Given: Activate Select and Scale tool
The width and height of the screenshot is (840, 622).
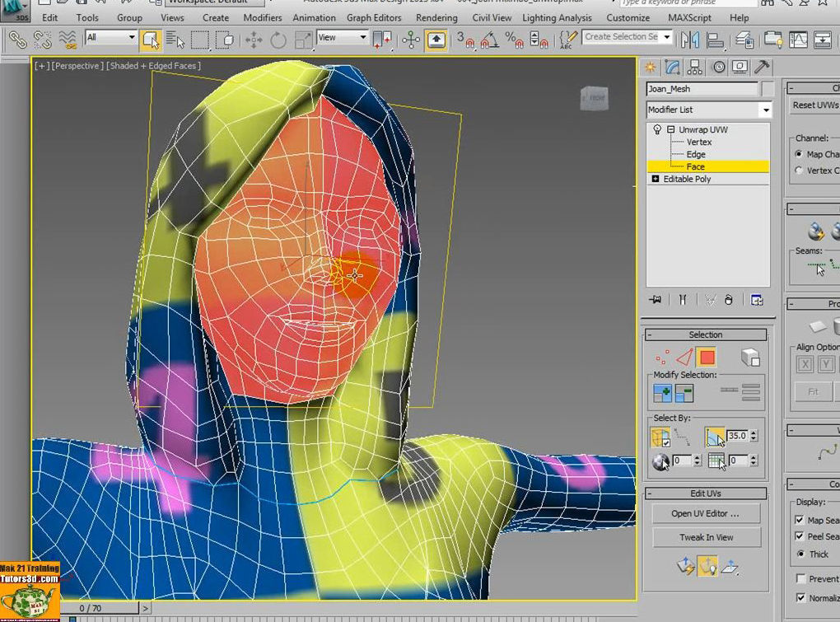Looking at the screenshot, I should coord(303,40).
